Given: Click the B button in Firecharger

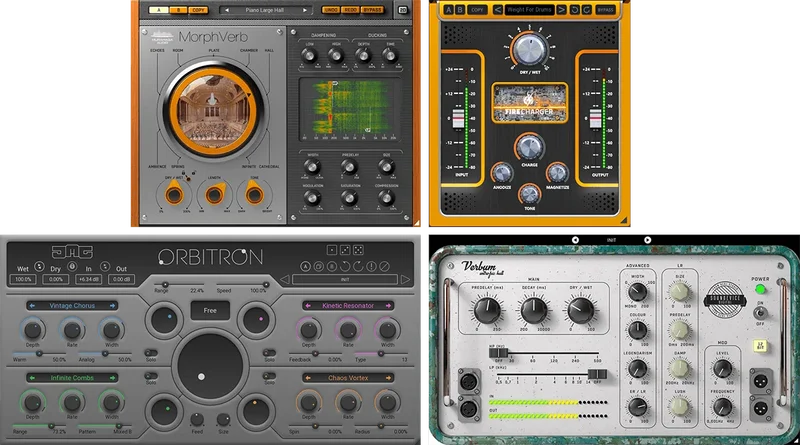Looking at the screenshot, I should [460, 10].
